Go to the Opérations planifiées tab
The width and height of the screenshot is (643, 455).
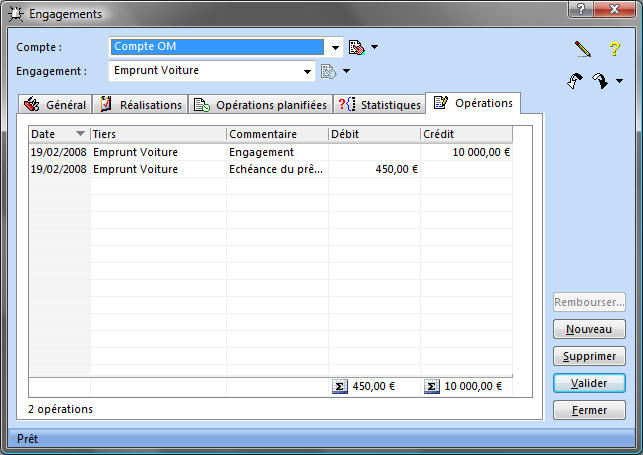point(260,104)
